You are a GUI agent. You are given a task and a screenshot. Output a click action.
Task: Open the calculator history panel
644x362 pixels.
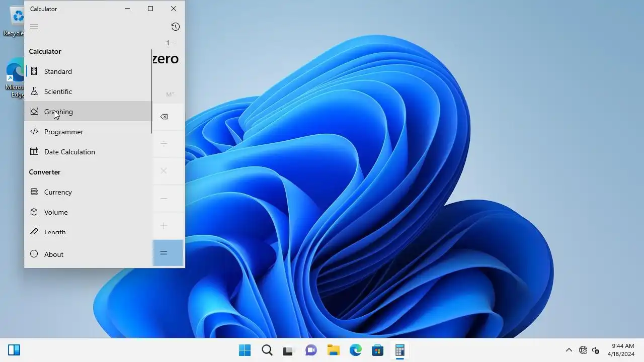[175, 27]
